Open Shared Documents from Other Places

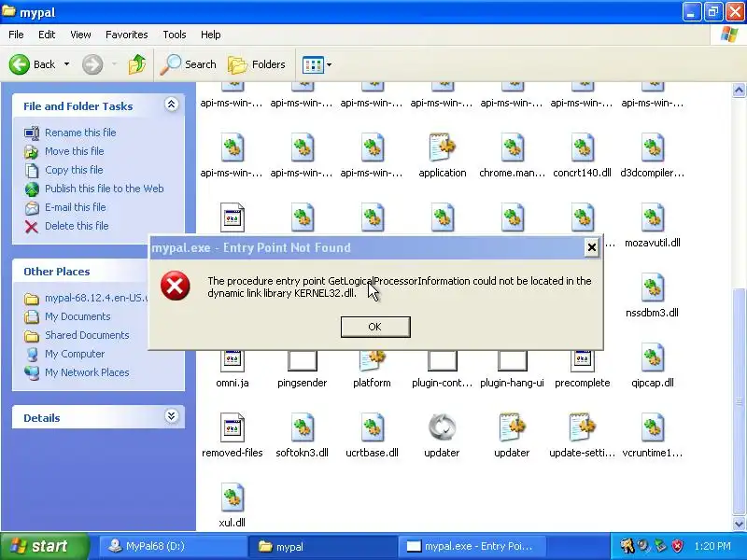pos(87,335)
